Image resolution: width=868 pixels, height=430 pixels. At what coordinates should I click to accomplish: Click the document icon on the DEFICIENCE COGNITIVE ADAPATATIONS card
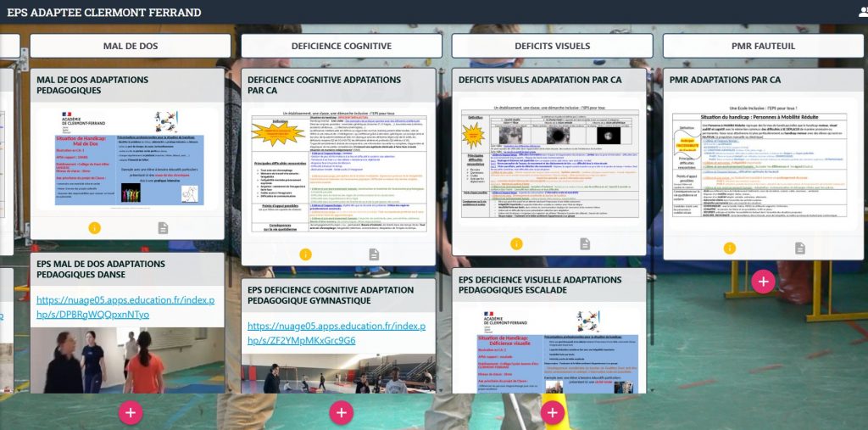374,254
